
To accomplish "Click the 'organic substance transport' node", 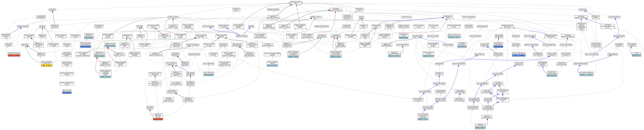I will (61, 36).
